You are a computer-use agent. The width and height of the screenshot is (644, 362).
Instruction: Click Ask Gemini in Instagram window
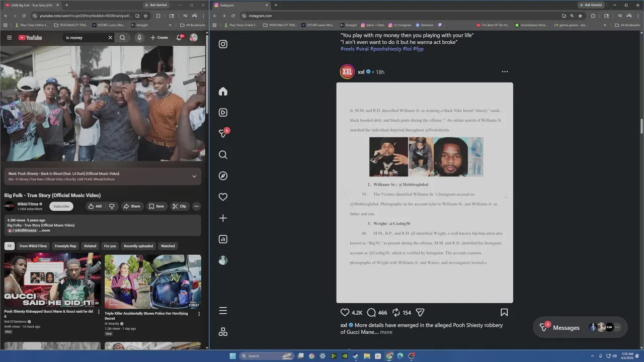pyautogui.click(x=590, y=5)
